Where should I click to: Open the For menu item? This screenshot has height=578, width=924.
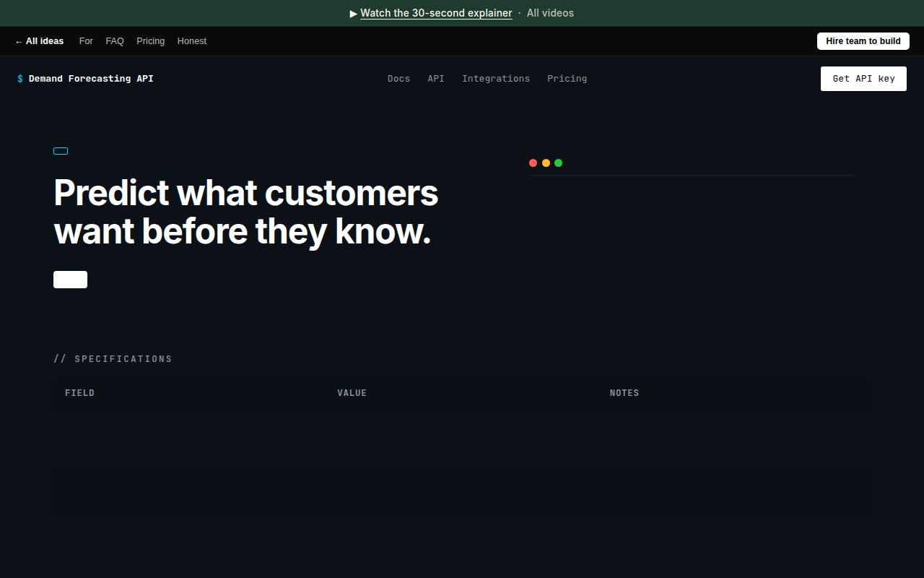click(86, 41)
